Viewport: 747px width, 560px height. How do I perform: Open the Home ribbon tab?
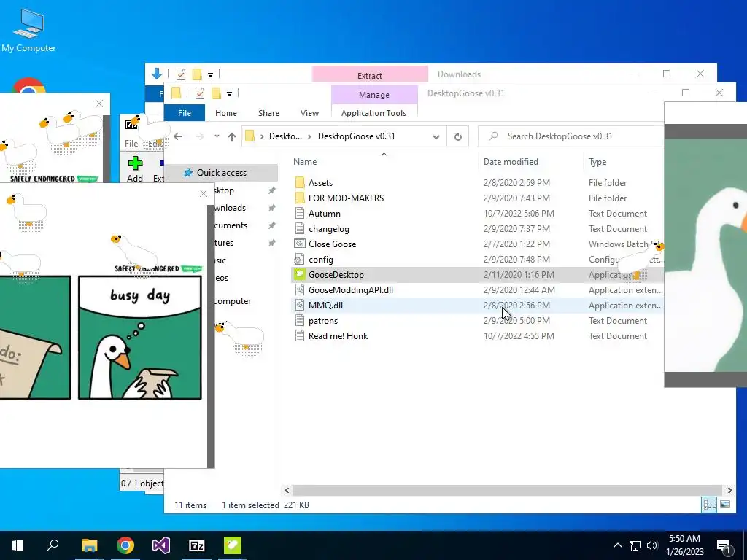click(x=226, y=113)
